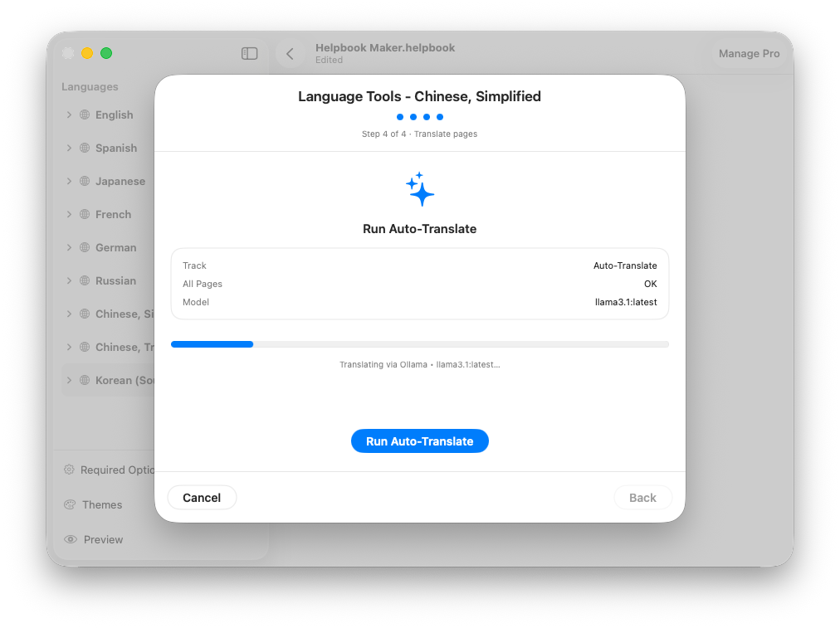Click the translation progress bar
840x628 pixels.
coord(420,344)
